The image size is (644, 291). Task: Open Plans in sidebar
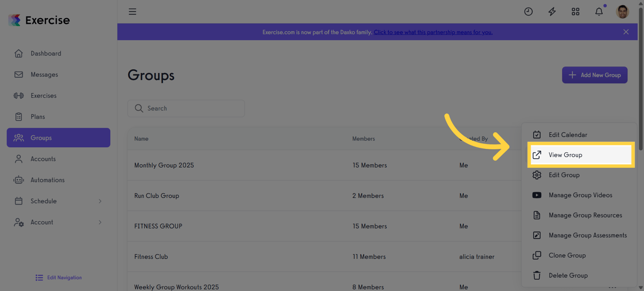tap(58, 117)
